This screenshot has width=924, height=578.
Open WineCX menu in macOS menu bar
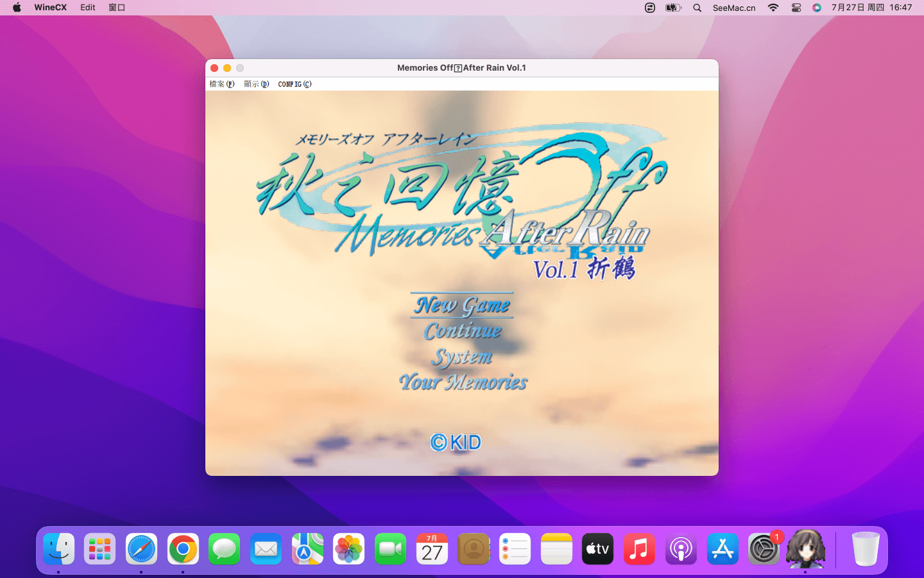tap(50, 8)
